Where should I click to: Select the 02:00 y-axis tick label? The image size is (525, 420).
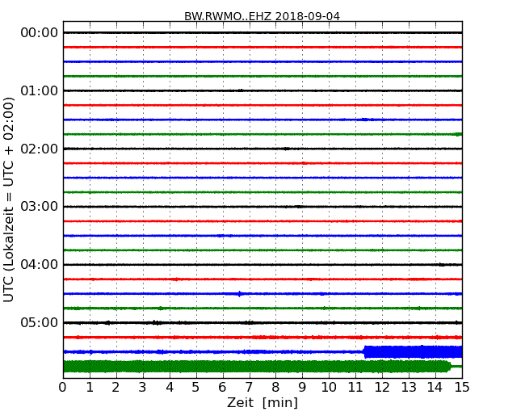[40, 149]
